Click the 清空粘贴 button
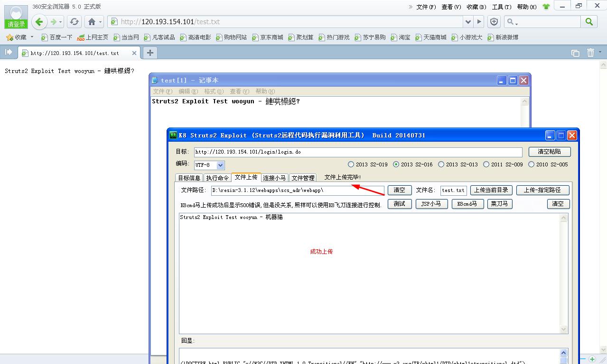607x364 pixels. click(550, 152)
